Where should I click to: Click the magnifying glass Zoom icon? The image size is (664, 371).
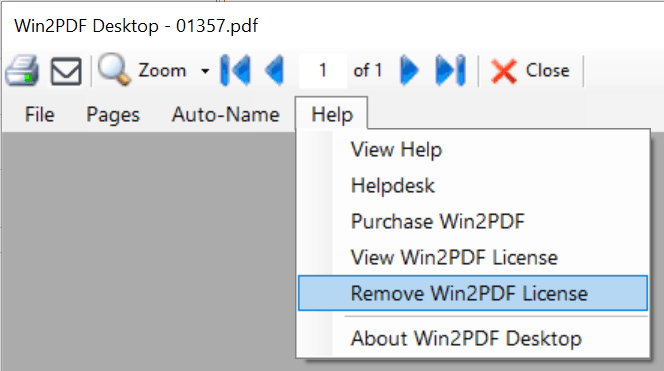pos(114,70)
